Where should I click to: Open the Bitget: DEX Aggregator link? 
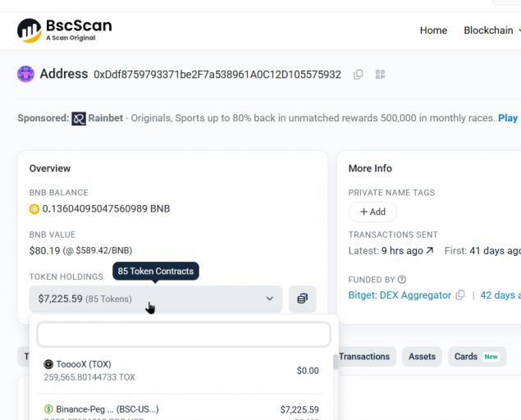coord(400,295)
